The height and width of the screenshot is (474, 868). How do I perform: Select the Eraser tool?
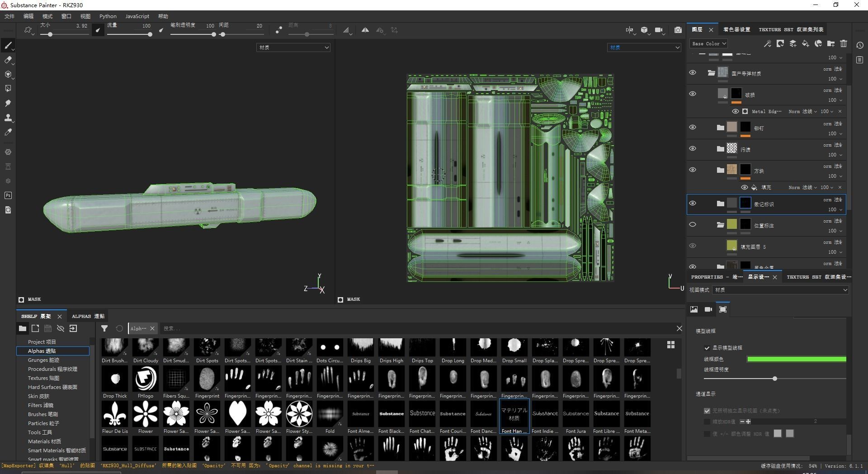(x=8, y=60)
